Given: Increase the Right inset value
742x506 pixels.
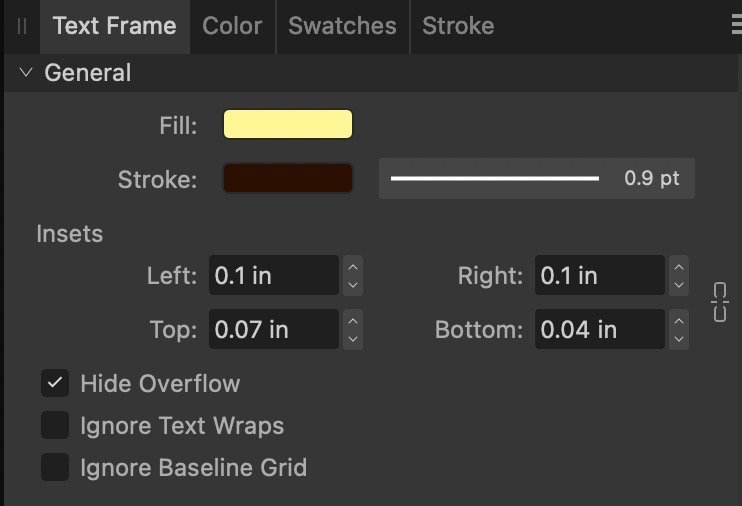Looking at the screenshot, I should [x=679, y=266].
